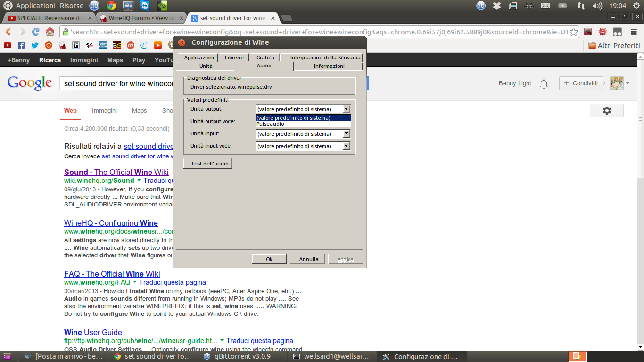Bookmark this page with star icon
This screenshot has height=362, width=644.
click(573, 32)
